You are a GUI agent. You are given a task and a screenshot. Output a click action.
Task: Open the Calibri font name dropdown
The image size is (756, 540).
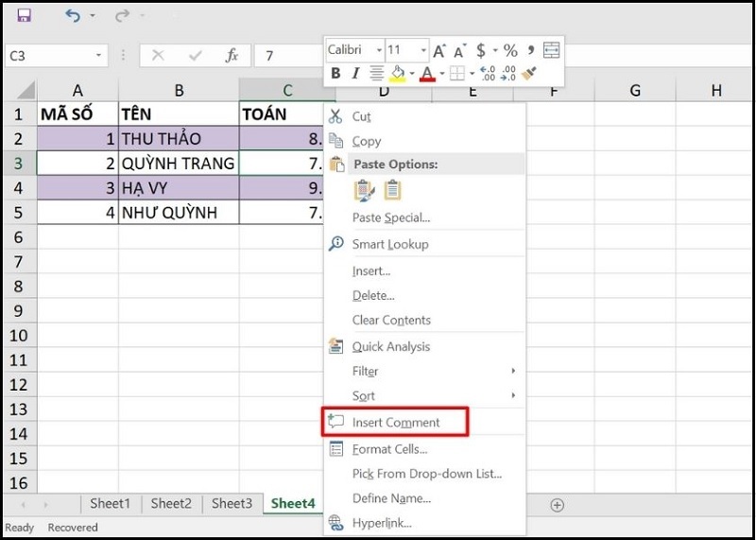coord(379,50)
